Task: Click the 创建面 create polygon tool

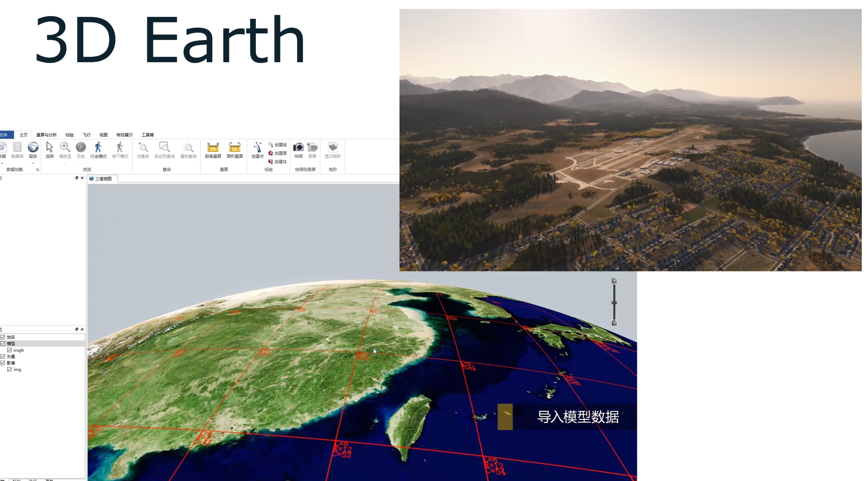Action: coord(277,153)
